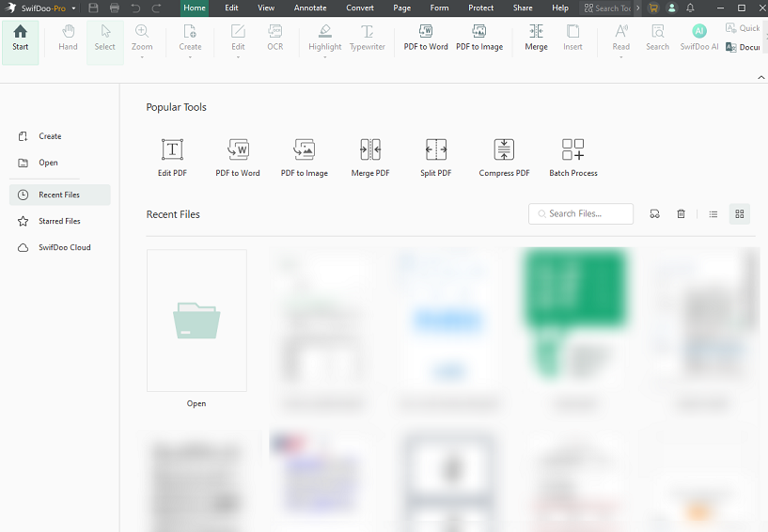
Task: Click the Search Files input box
Action: 581,214
